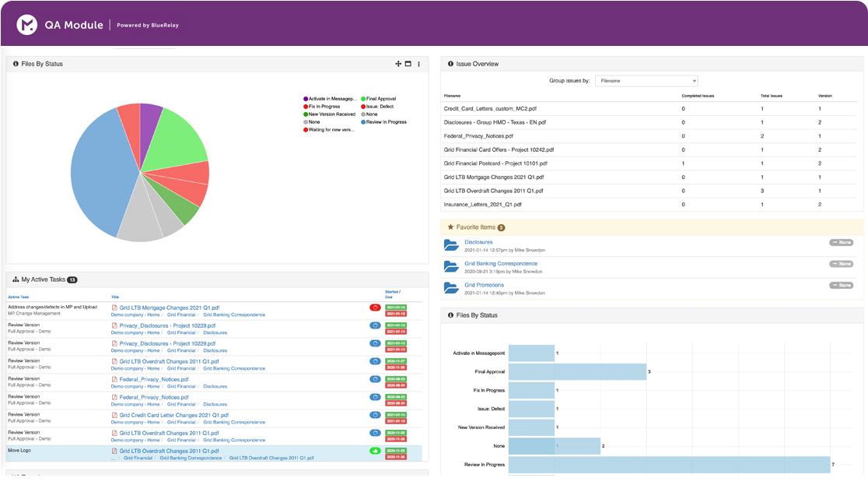The image size is (868, 499).
Task: Click the None tag on Disclosures favorite
Action: 842,243
